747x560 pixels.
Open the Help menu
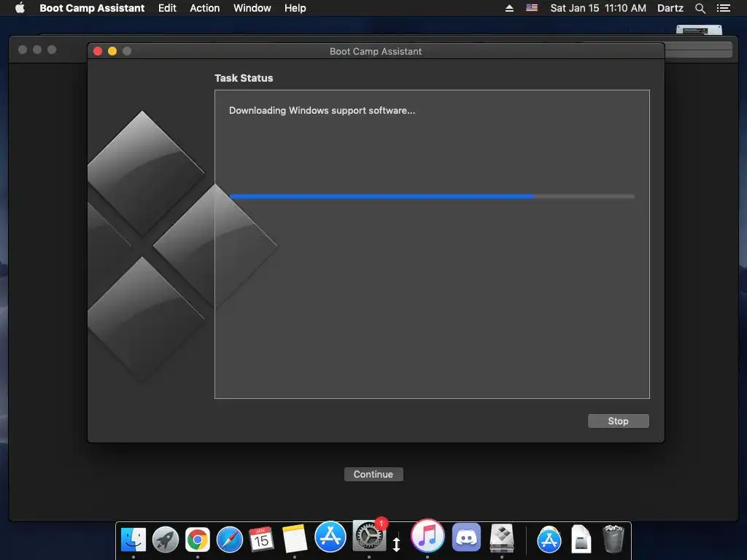click(295, 8)
